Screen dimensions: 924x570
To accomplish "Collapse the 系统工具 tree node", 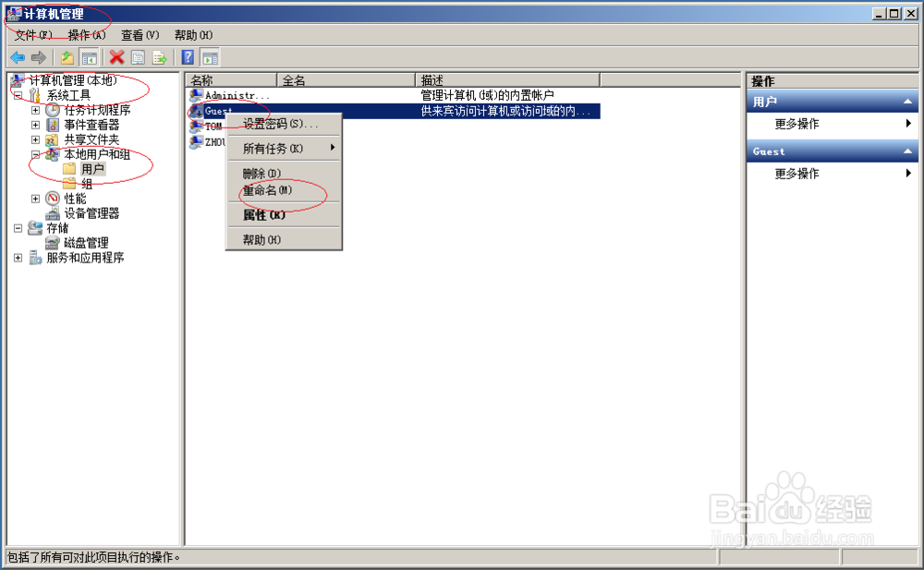I will 18,95.
